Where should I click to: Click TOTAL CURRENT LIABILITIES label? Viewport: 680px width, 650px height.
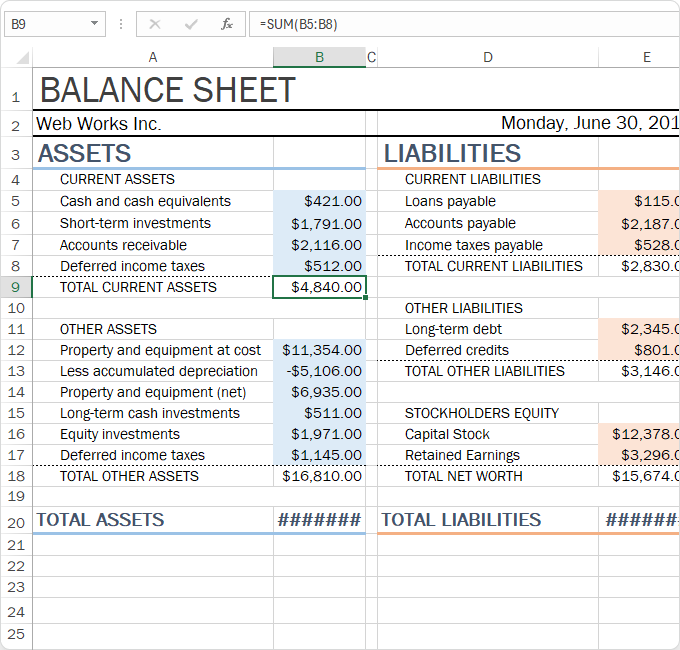pos(494,266)
